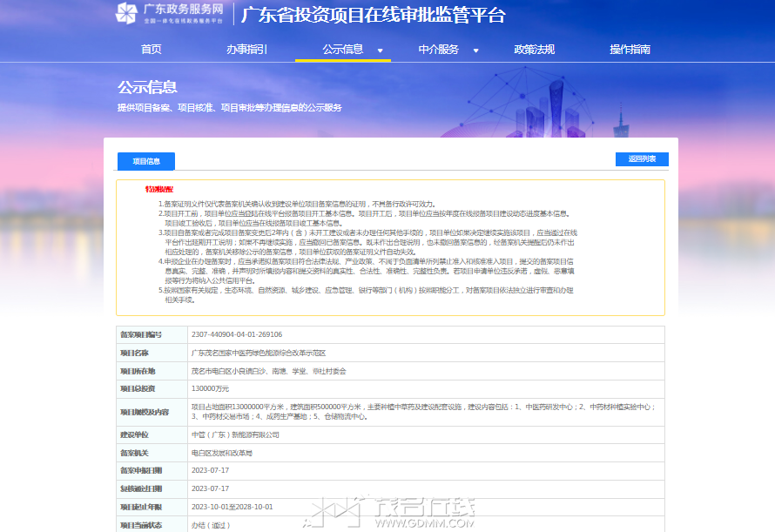Viewport: 775px width, 532px height.
Task: Open the 政策法规 navigation item
Action: click(535, 50)
